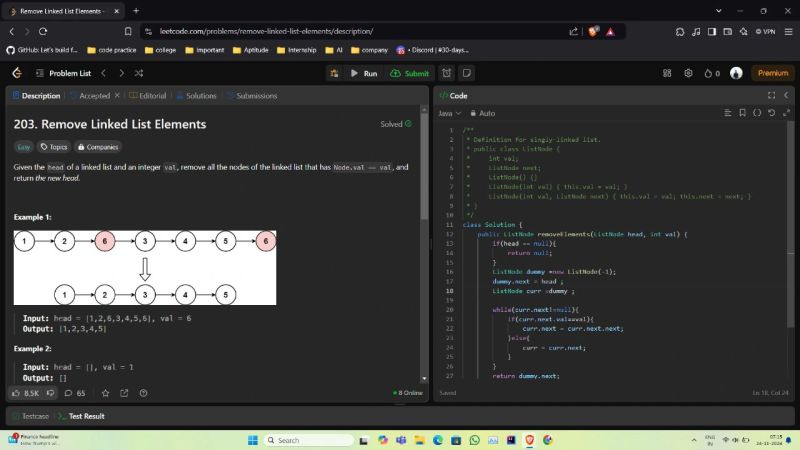
Task: Reset code to default with undo icon
Action: click(771, 113)
